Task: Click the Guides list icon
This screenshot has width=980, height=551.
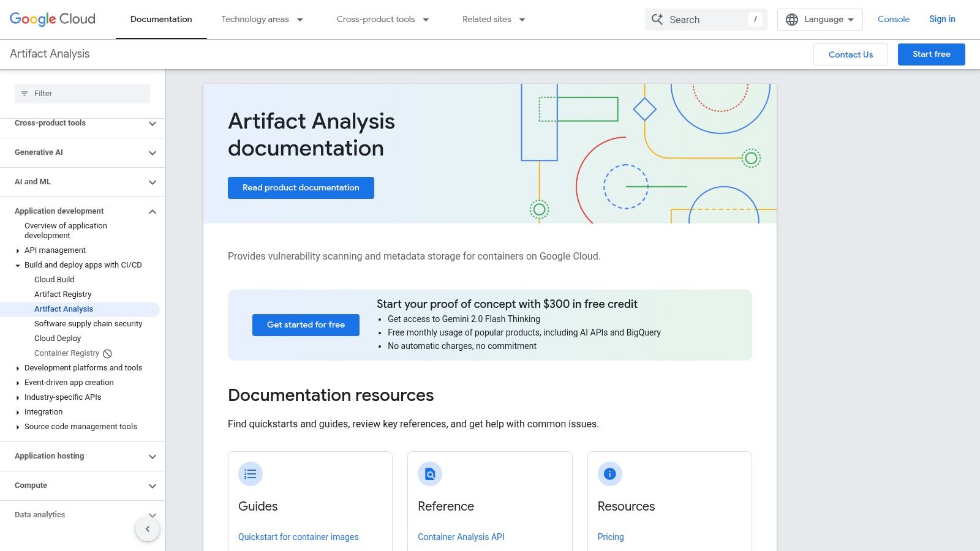Action: click(250, 474)
